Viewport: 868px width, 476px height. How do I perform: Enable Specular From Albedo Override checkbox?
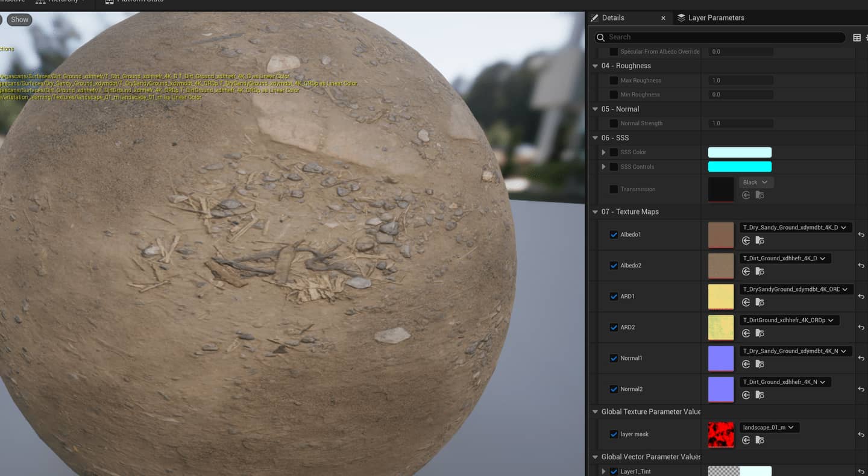pos(614,52)
